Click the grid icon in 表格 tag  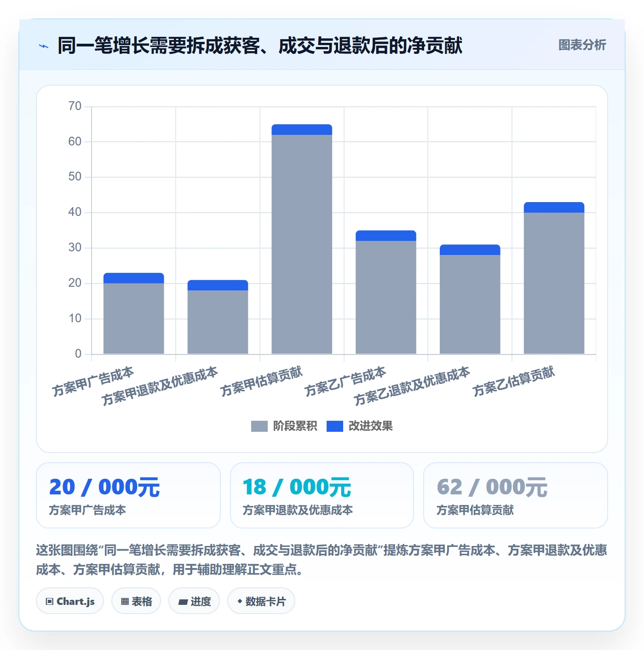125,602
